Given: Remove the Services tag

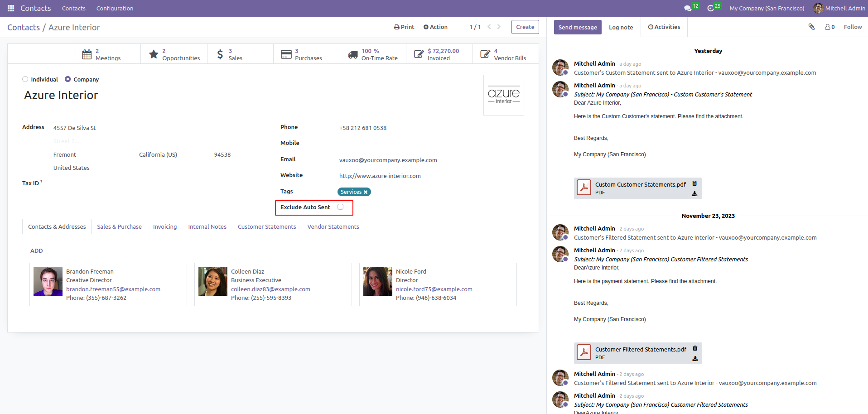Looking at the screenshot, I should coord(366,192).
